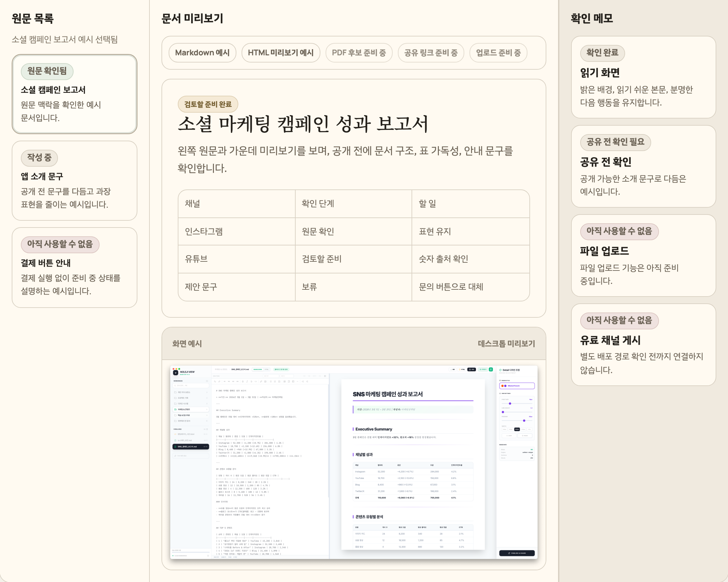Open the 결제 버튼 안내 source card
Screen dimensions: 728x582
(x=74, y=267)
